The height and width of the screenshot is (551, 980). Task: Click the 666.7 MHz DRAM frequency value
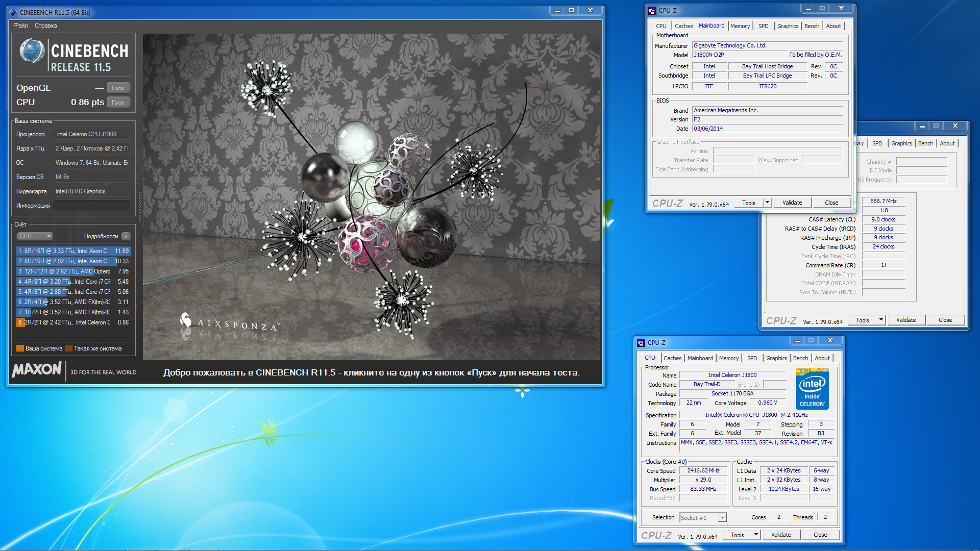click(884, 201)
